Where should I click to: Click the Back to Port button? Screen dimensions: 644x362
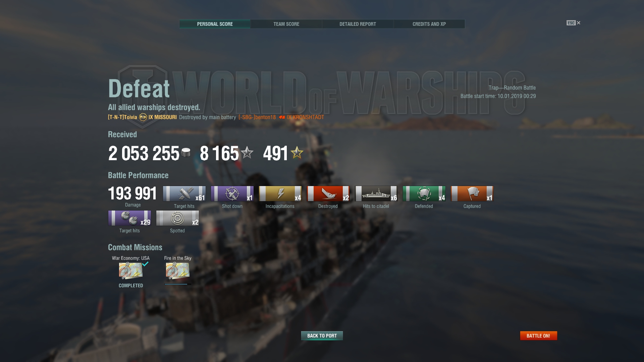[322, 336]
